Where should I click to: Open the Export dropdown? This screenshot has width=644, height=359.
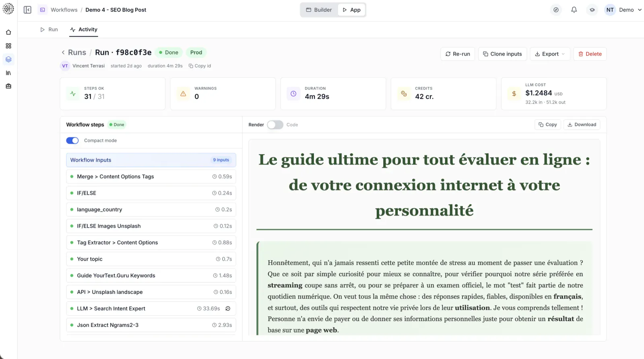(550, 54)
